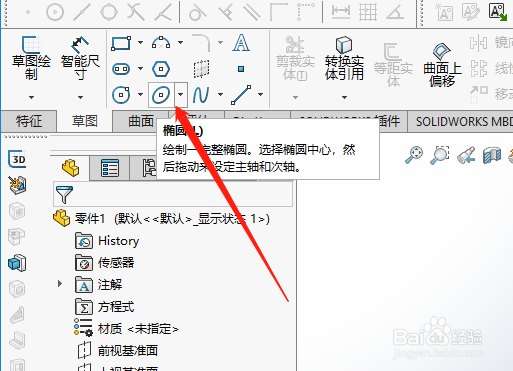
Task: Select the line sketch tool
Action: tap(241, 95)
